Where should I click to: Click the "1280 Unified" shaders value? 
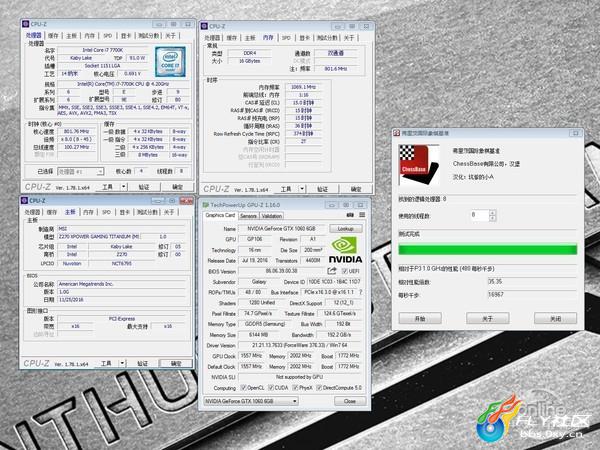coord(262,303)
